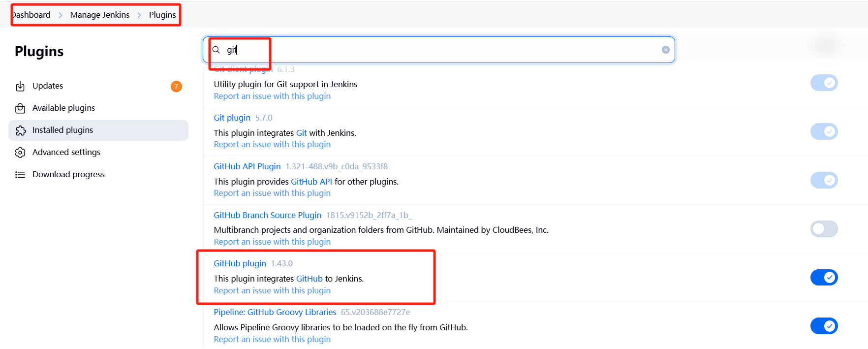Report an issue for GitHub plugin
This screenshot has height=349, width=868.
pos(272,290)
